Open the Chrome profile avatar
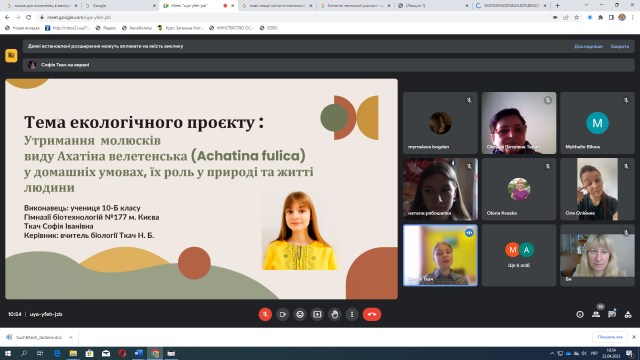This screenshot has width=640, height=360. click(622, 17)
